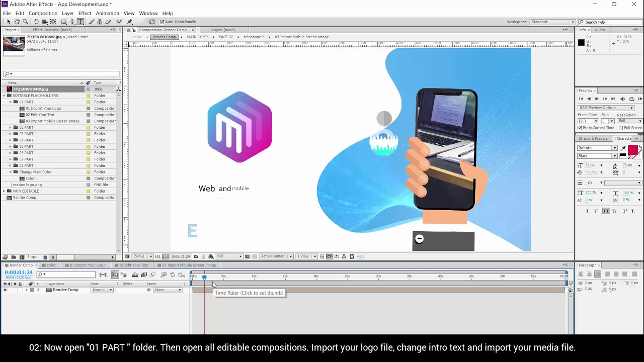Open viewer magnification 56% dropdown
The height and width of the screenshot is (362, 644).
point(142,256)
